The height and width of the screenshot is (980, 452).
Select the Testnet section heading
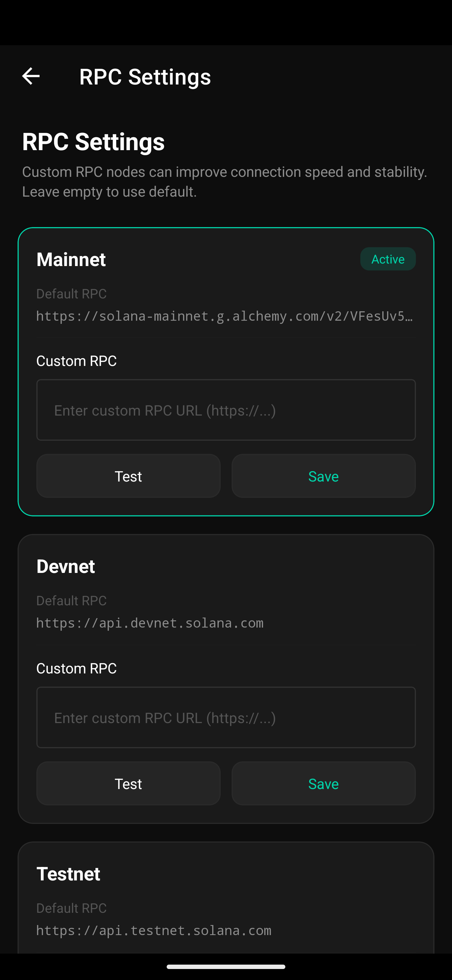(x=68, y=873)
